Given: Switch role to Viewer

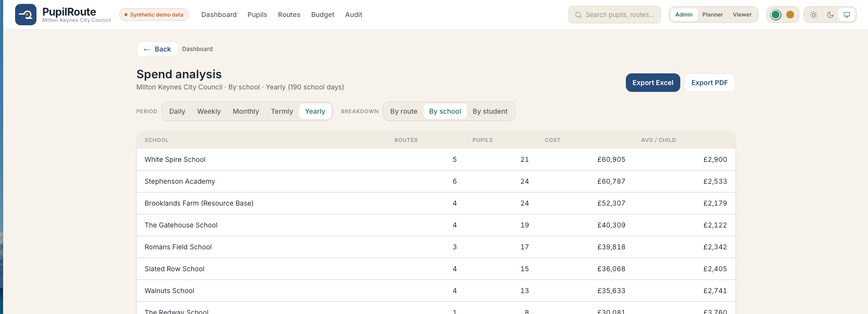Looking at the screenshot, I should click(742, 15).
